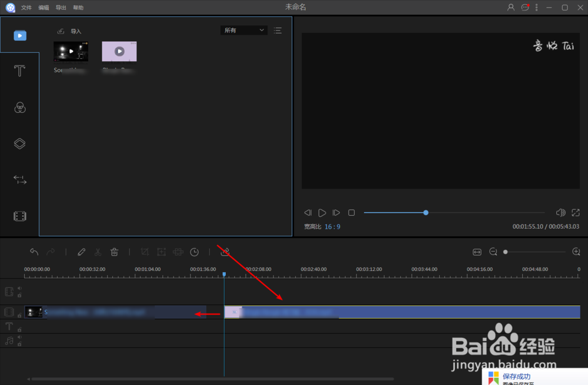Undo the last action
The image size is (588, 385).
coord(34,252)
